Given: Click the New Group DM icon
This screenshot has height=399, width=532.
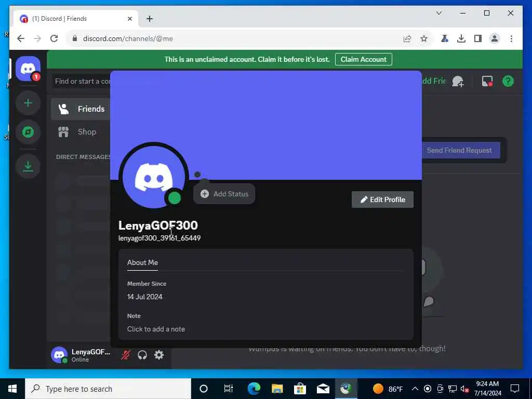Looking at the screenshot, I should [x=458, y=82].
